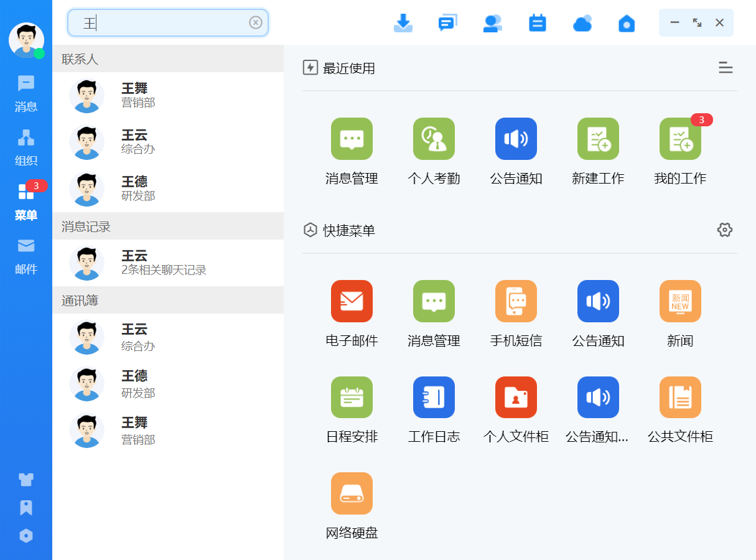This screenshot has width=756, height=560.
Task: Open 邮件 tab in left sidebar
Action: [x=26, y=256]
